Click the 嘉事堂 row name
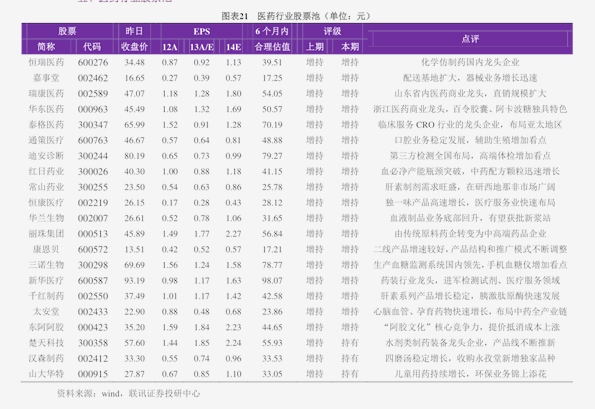Screen dimensions: 595x409 tap(46, 78)
